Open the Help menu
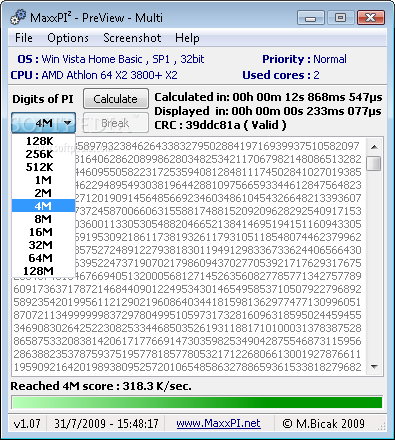The image size is (395, 440). [x=187, y=38]
